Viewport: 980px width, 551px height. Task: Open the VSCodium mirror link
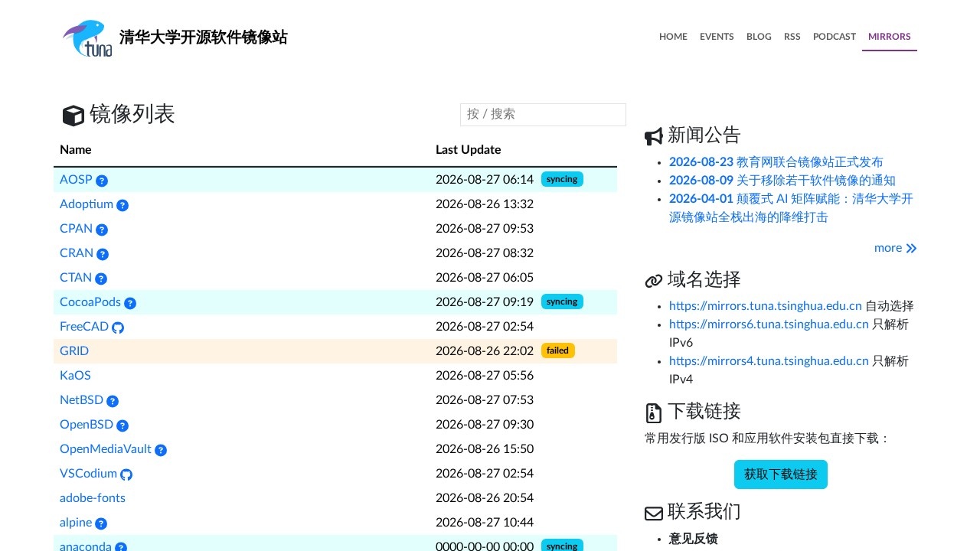(88, 474)
